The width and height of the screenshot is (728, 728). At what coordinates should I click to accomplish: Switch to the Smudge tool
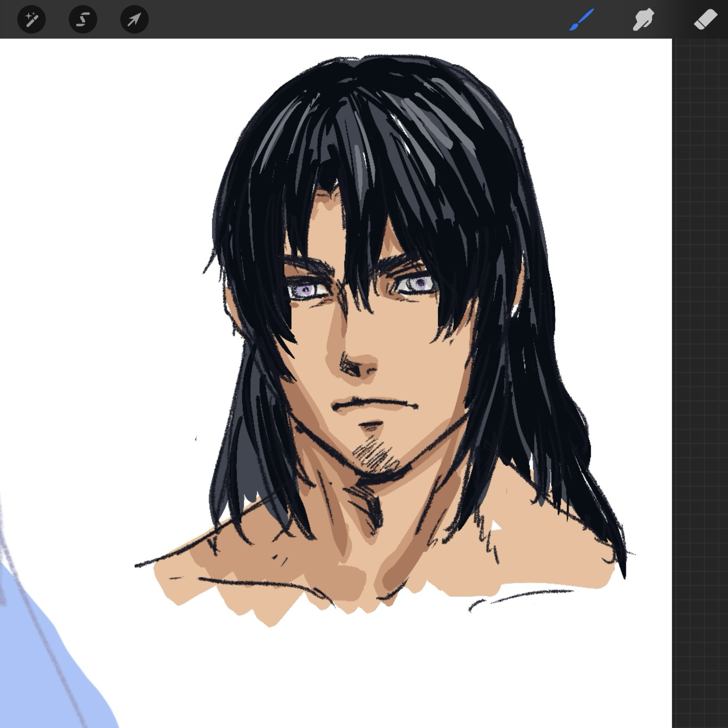(x=643, y=20)
